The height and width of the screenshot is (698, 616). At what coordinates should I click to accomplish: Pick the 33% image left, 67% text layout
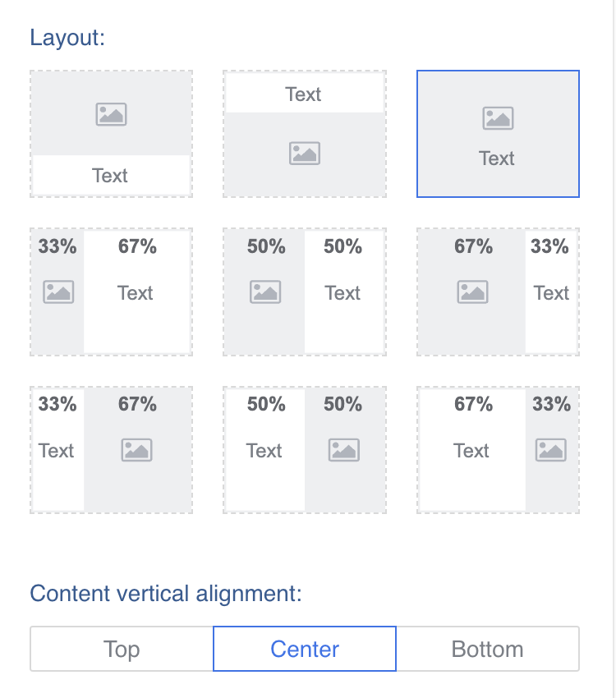pos(111,292)
